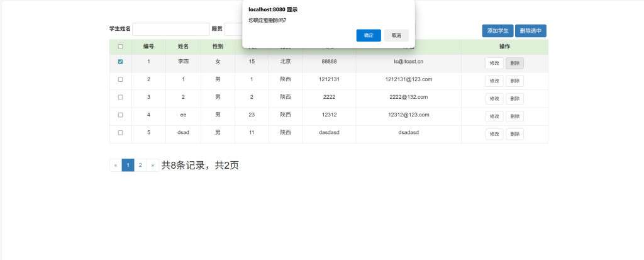Click the email 12312@123.com
The image size is (644, 260).
tap(409, 115)
